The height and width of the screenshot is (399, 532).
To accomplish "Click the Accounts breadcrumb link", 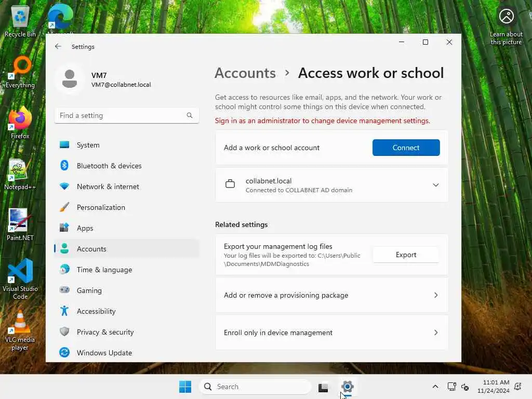I will pos(245,73).
